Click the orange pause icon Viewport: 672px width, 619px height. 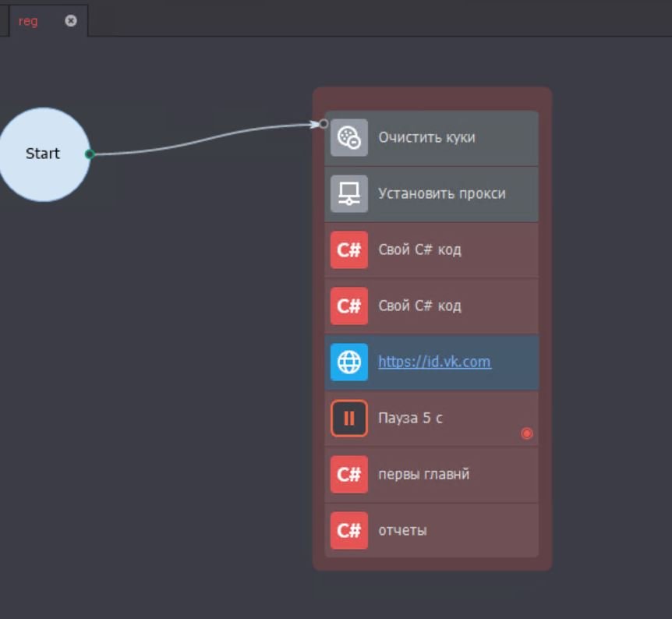[348, 419]
